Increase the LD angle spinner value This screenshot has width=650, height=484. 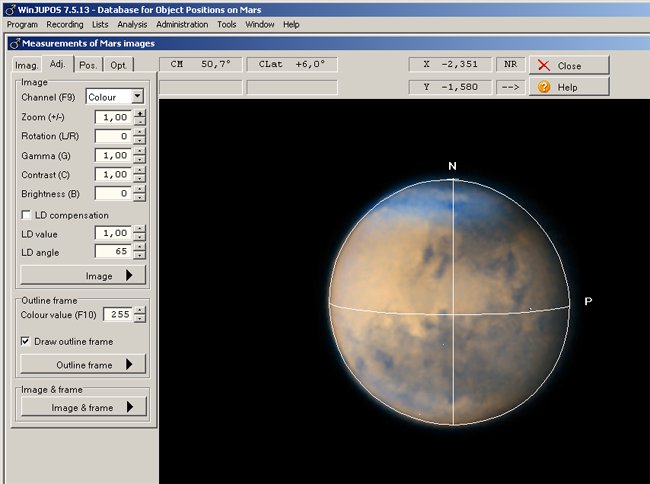[139, 248]
